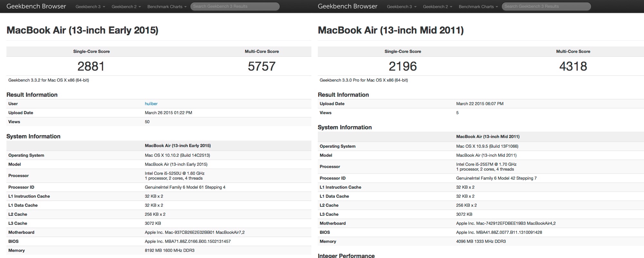Click "Result Information" heading in Early 2015 window
The image size is (644, 258).
point(32,94)
